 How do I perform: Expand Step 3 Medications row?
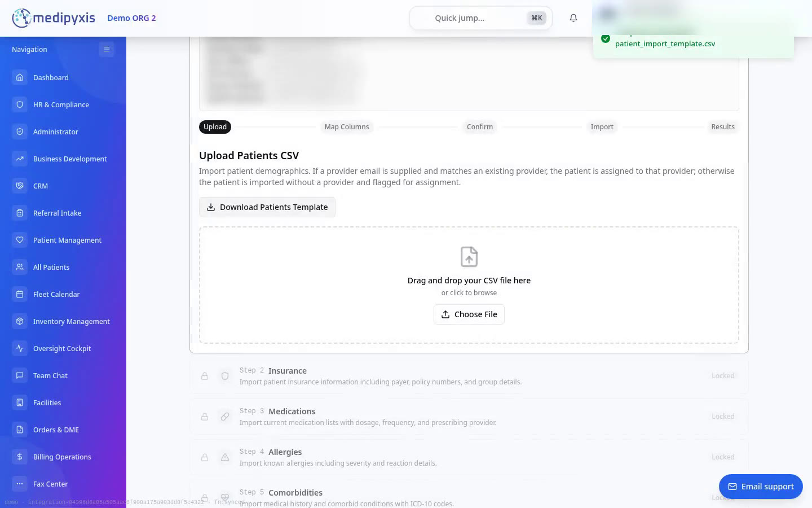pos(469,417)
